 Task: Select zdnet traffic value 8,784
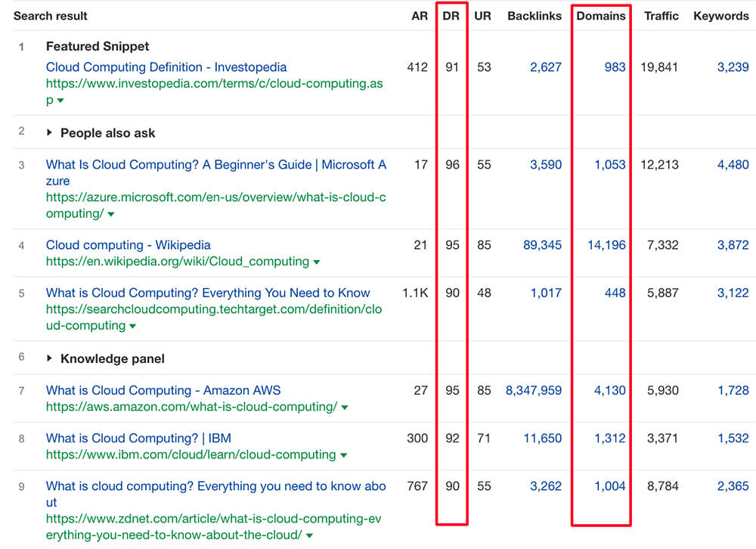point(662,485)
